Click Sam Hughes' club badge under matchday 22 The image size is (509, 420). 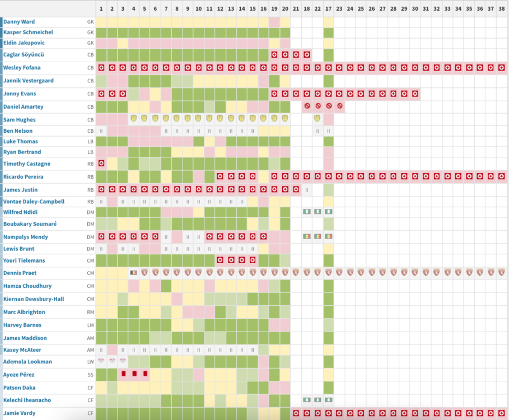click(x=317, y=119)
